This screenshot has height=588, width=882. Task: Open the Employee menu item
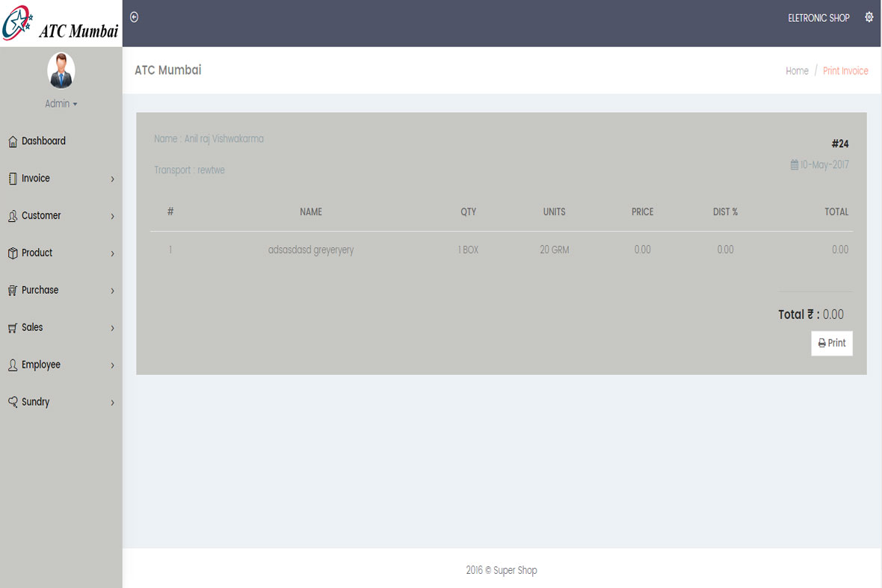click(x=40, y=365)
